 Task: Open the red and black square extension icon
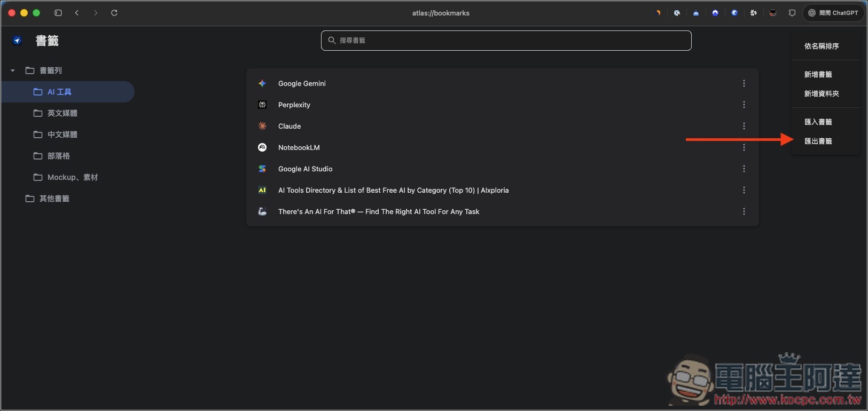click(x=773, y=13)
